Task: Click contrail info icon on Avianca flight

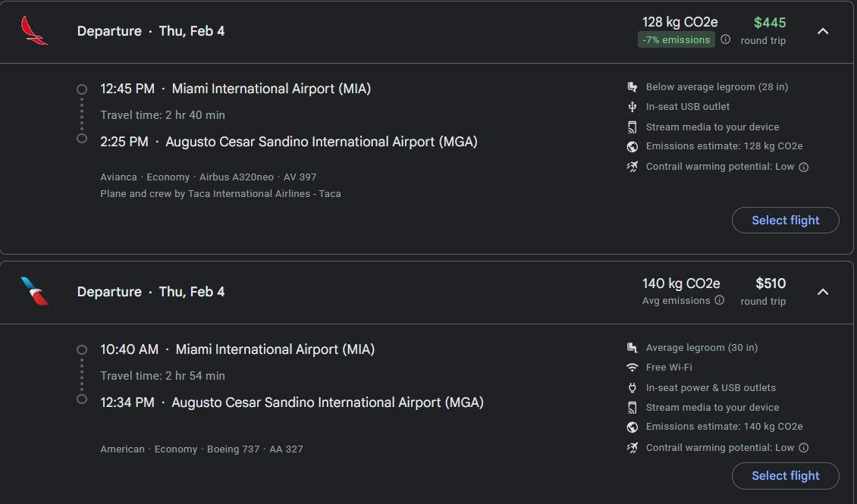Action: pyautogui.click(x=803, y=167)
